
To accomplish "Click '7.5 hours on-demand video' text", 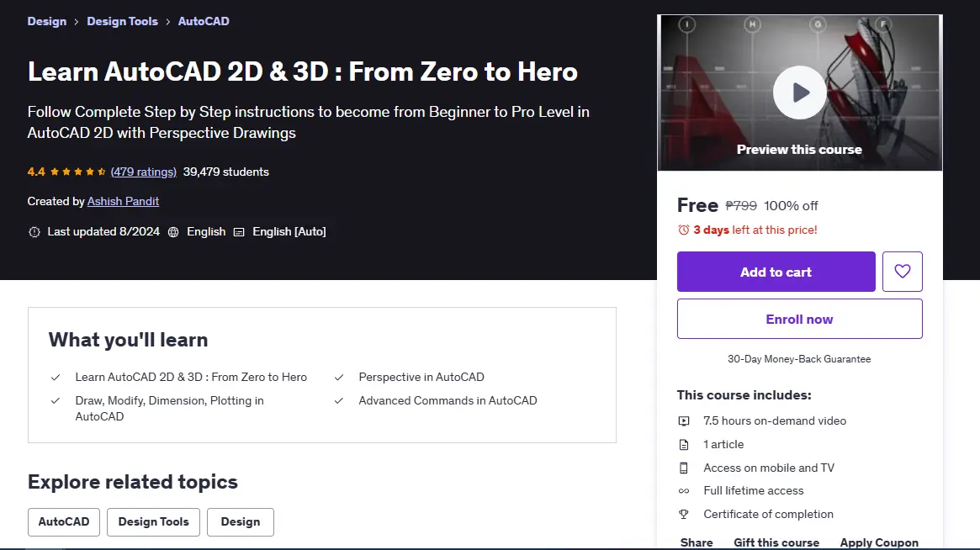I will pyautogui.click(x=775, y=420).
